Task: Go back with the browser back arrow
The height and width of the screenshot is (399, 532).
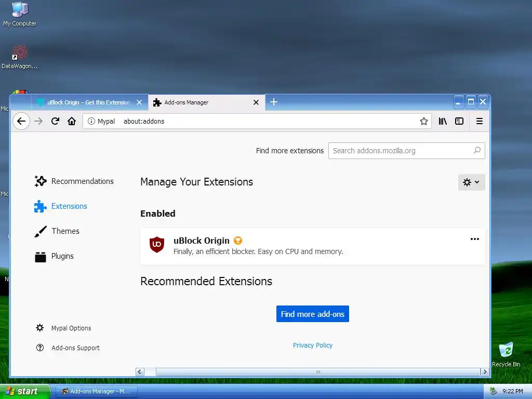Action: coord(21,121)
